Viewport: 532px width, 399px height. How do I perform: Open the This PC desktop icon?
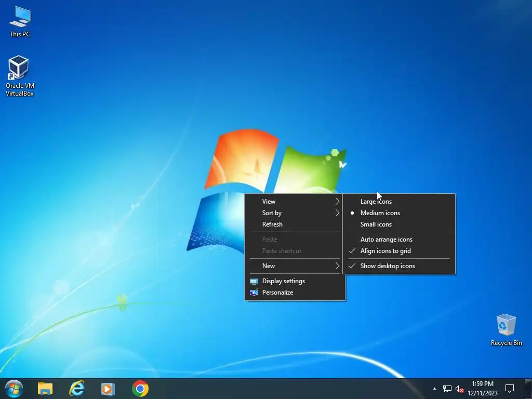(x=20, y=22)
